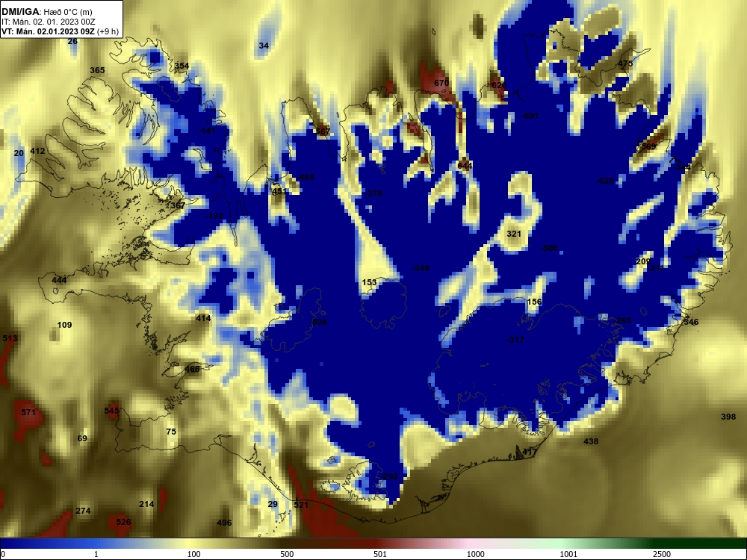
Task: Click the map value 209
Action: click(643, 261)
